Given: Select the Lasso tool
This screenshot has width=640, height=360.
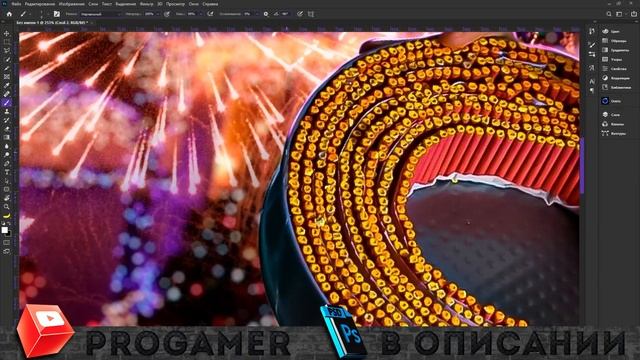Looking at the screenshot, I should [7, 51].
